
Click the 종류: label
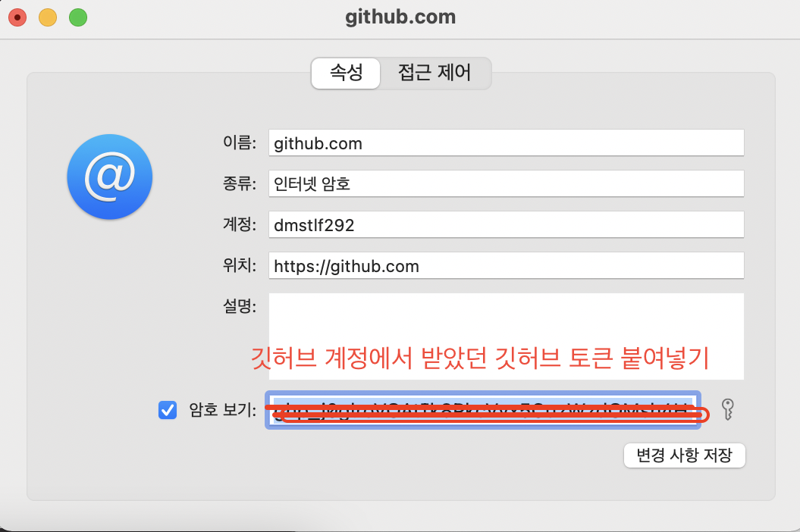(x=240, y=183)
